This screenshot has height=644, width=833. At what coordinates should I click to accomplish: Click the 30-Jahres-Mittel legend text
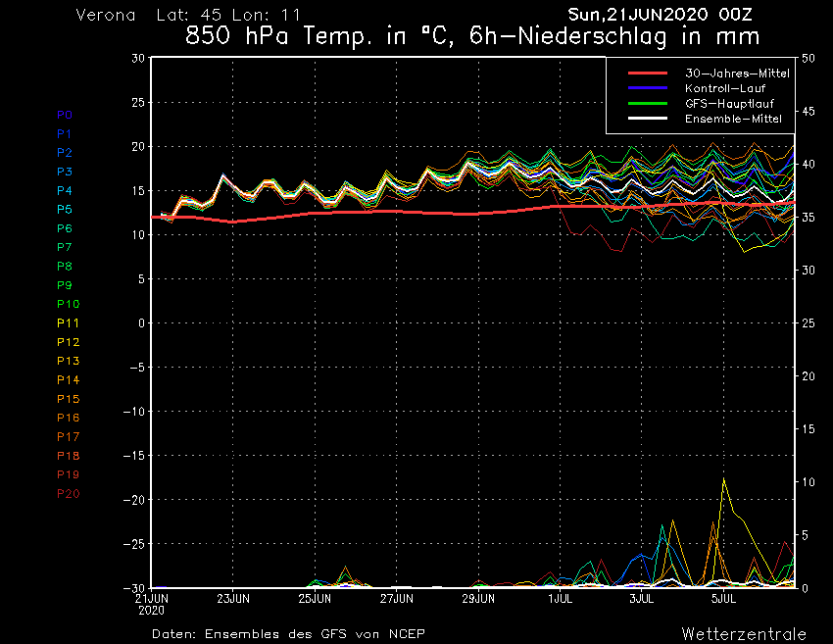[x=737, y=74]
